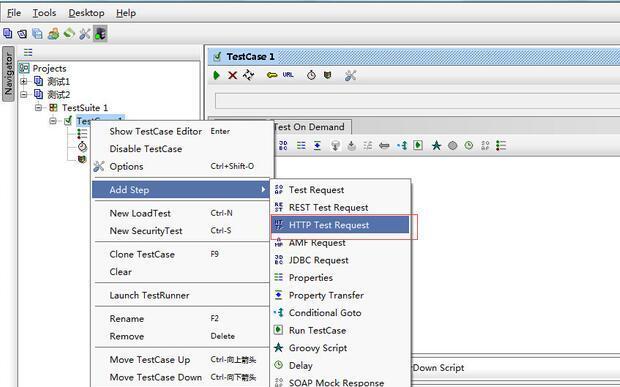Click the security shield icon in TestCase toolbar
This screenshot has height=387, width=620.
(x=327, y=75)
